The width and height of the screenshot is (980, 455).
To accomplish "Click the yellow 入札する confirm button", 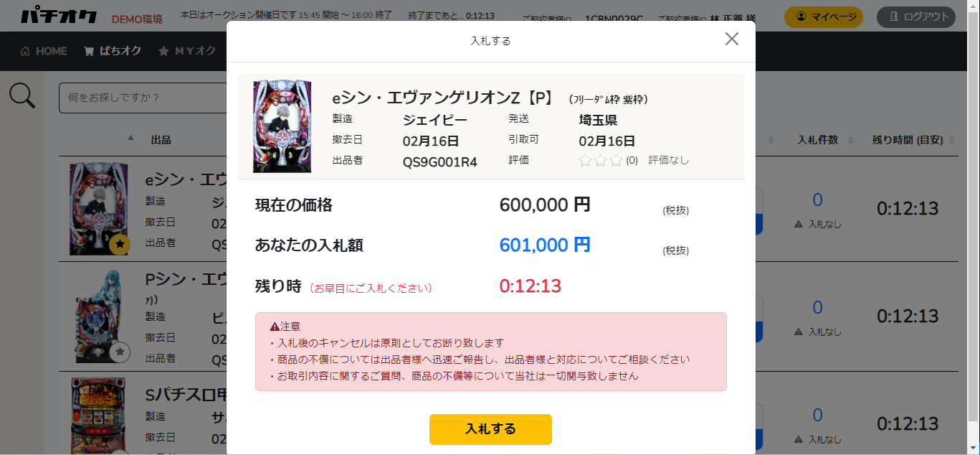I will (490, 429).
